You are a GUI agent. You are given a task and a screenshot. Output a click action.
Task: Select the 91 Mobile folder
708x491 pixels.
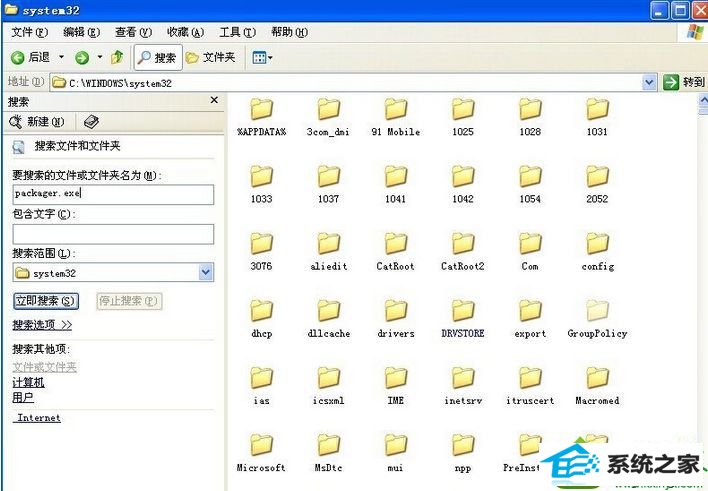point(396,117)
